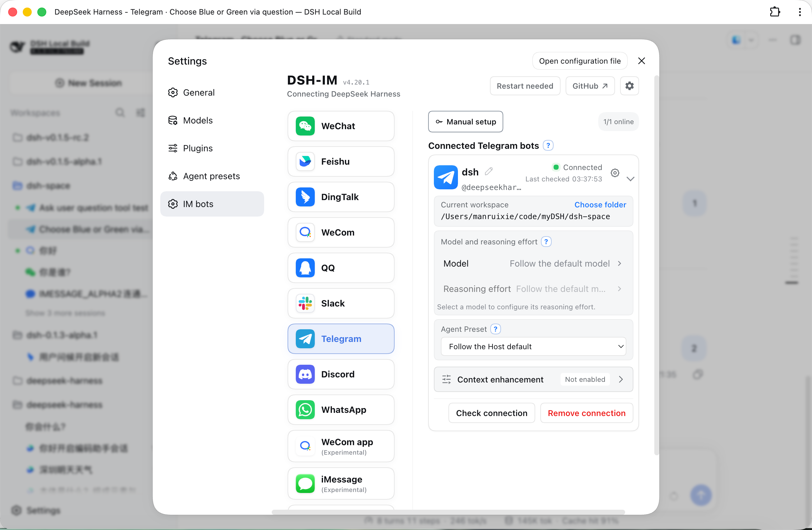Image resolution: width=812 pixels, height=530 pixels.
Task: Click the extensions puzzle icon in title bar
Action: pos(775,12)
